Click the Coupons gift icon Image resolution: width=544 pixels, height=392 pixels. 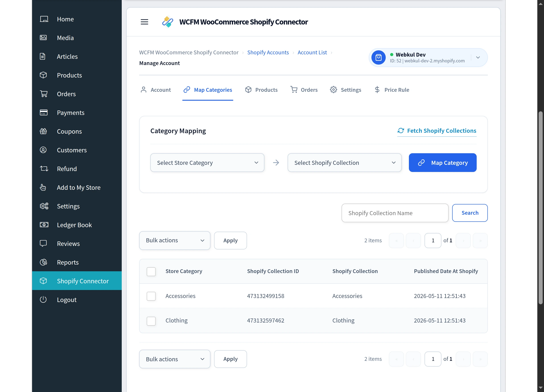[43, 131]
